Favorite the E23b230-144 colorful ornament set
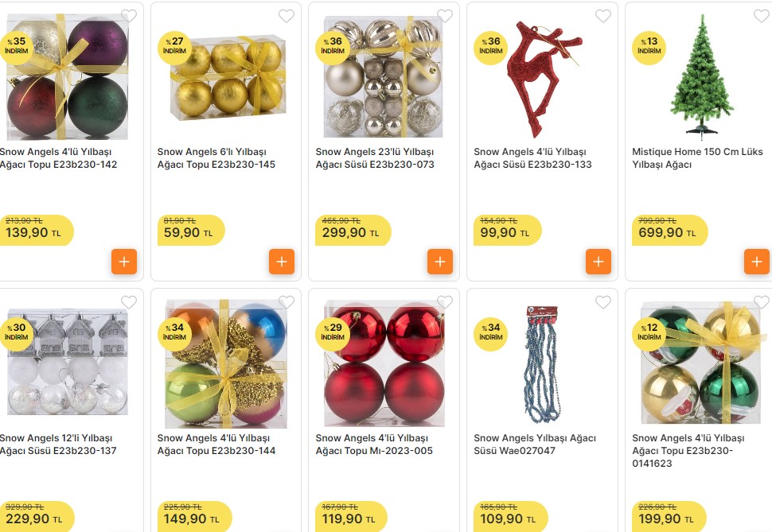This screenshot has height=532, width=772. (x=287, y=302)
